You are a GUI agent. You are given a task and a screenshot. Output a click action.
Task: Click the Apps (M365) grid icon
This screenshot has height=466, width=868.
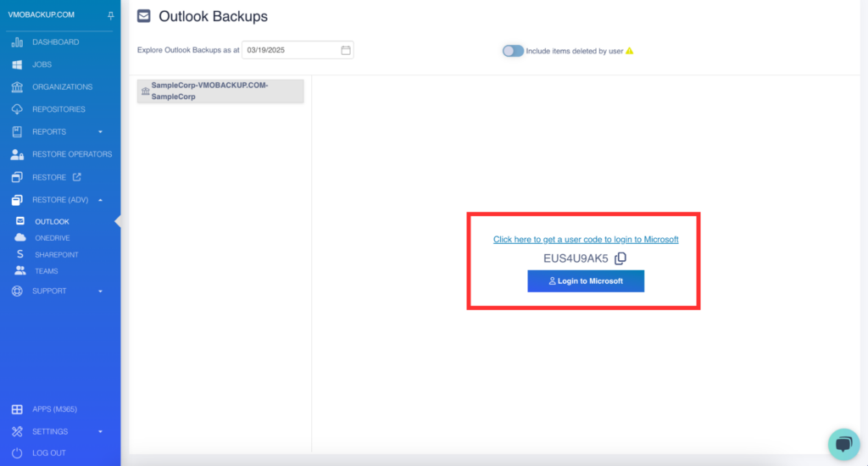tap(17, 409)
